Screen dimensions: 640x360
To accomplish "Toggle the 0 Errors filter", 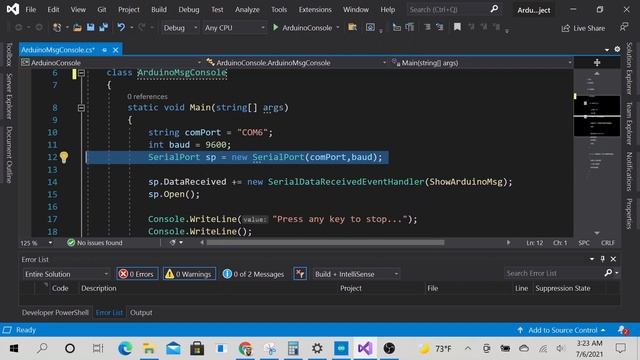I will click(x=137, y=274).
